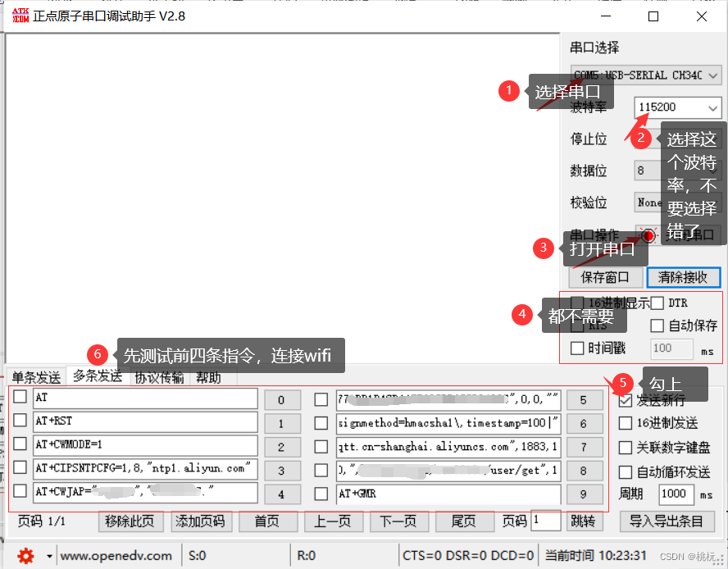Click the large serial receive text area
The height and width of the screenshot is (569, 728).
[x=282, y=198]
